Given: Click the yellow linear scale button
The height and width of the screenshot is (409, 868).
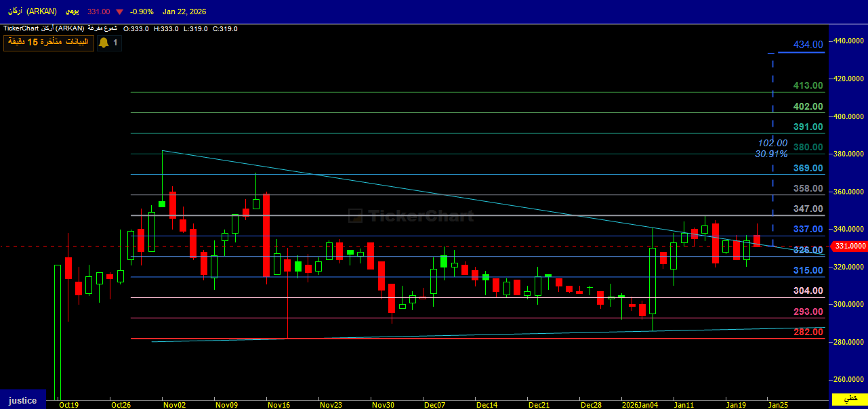Looking at the screenshot, I should [x=850, y=399].
